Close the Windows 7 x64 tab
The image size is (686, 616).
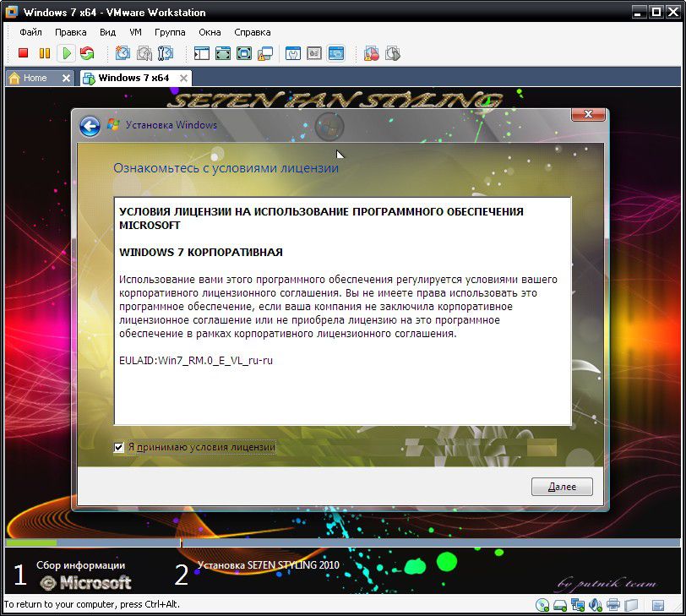[182, 78]
